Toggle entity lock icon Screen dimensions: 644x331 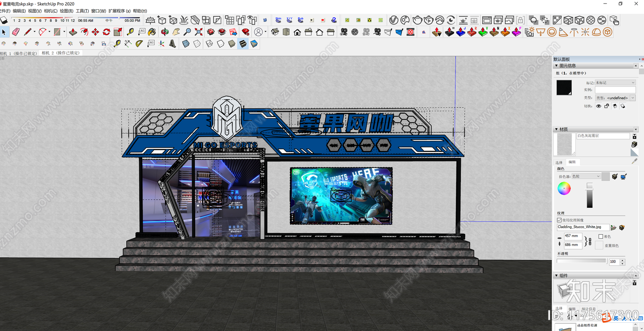click(x=607, y=106)
